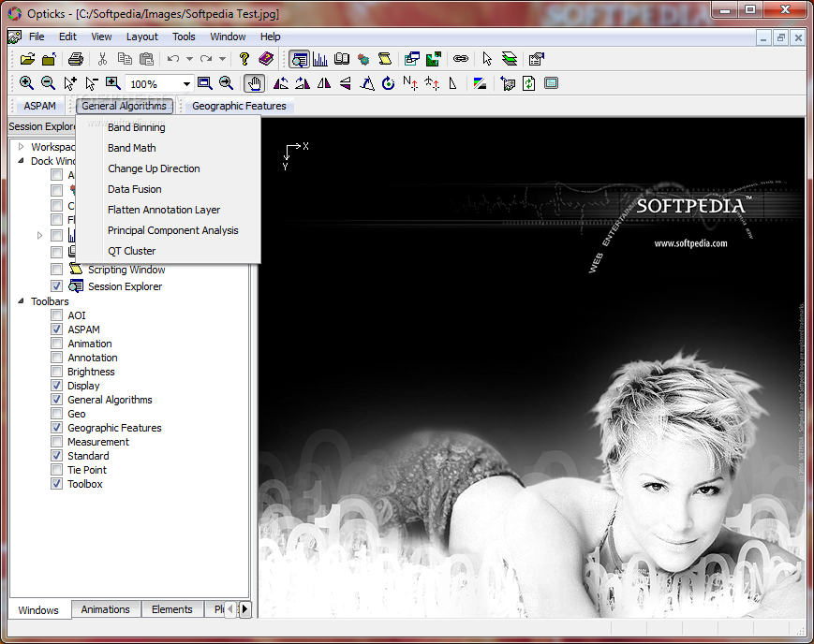Open the Undo history dropdown arrow
The width and height of the screenshot is (814, 644).
point(189,59)
